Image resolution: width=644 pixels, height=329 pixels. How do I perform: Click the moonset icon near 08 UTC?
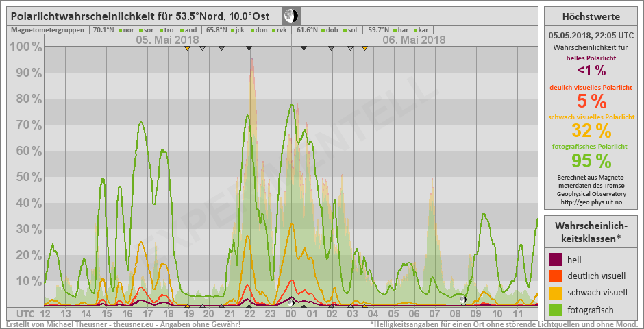tap(463, 300)
